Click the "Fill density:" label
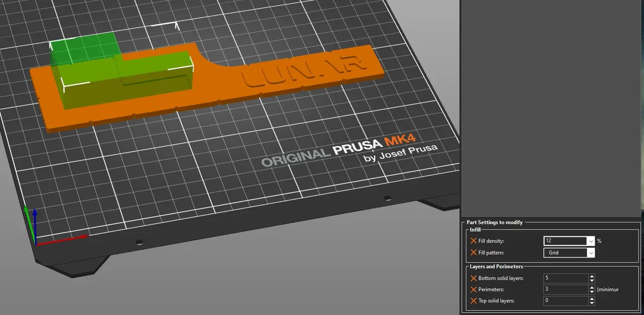Image resolution: width=644 pixels, height=315 pixels. coord(491,241)
